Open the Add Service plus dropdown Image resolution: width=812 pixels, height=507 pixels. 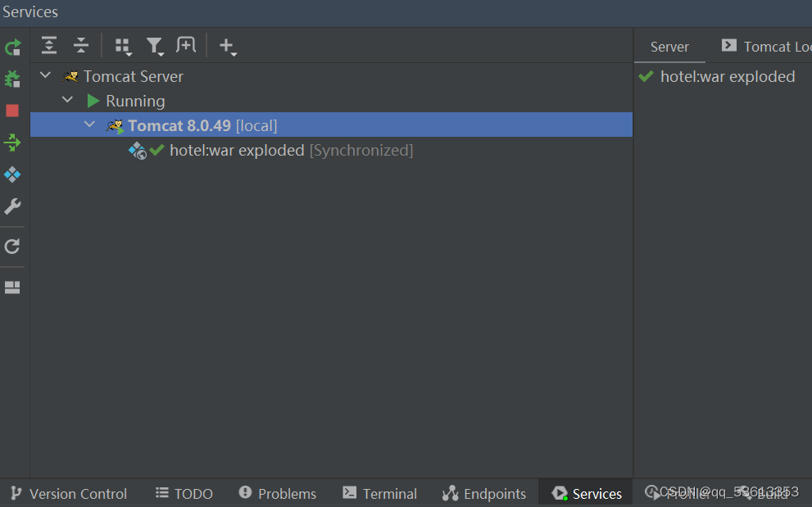[228, 47]
